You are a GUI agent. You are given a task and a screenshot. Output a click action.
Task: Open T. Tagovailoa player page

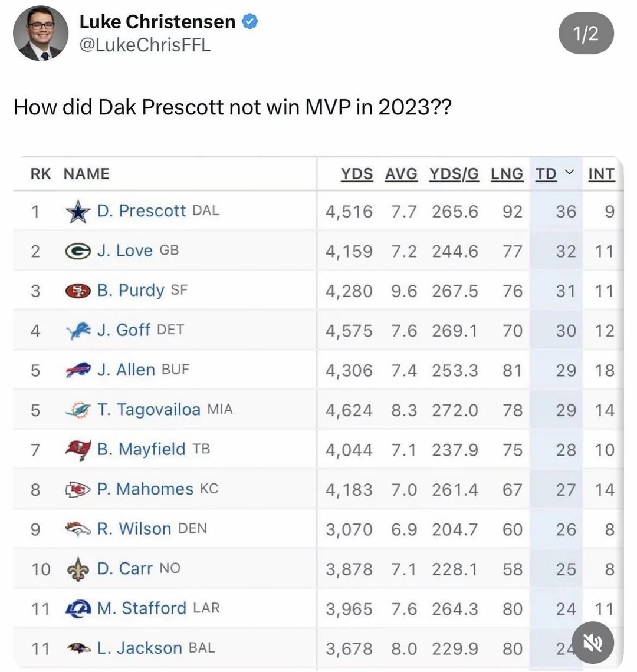point(149,410)
